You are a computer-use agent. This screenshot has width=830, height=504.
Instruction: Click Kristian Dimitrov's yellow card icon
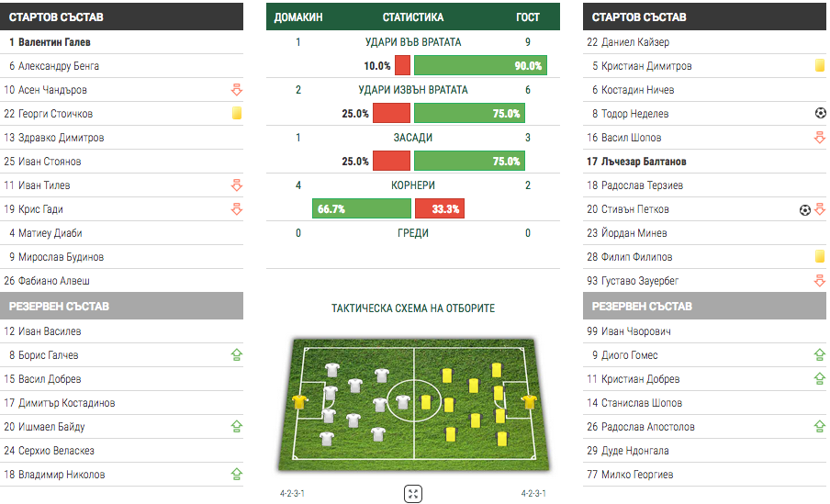820,66
